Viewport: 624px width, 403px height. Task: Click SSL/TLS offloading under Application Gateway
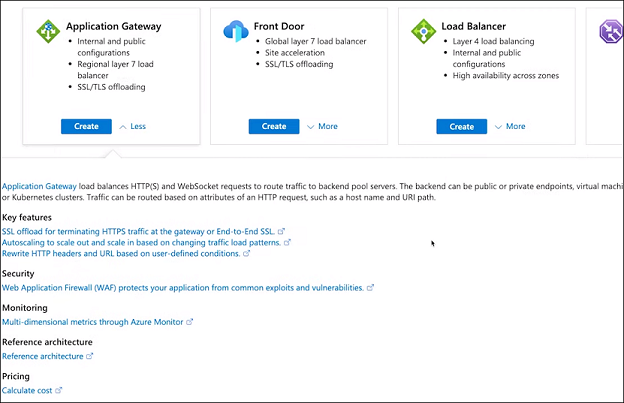pos(111,87)
